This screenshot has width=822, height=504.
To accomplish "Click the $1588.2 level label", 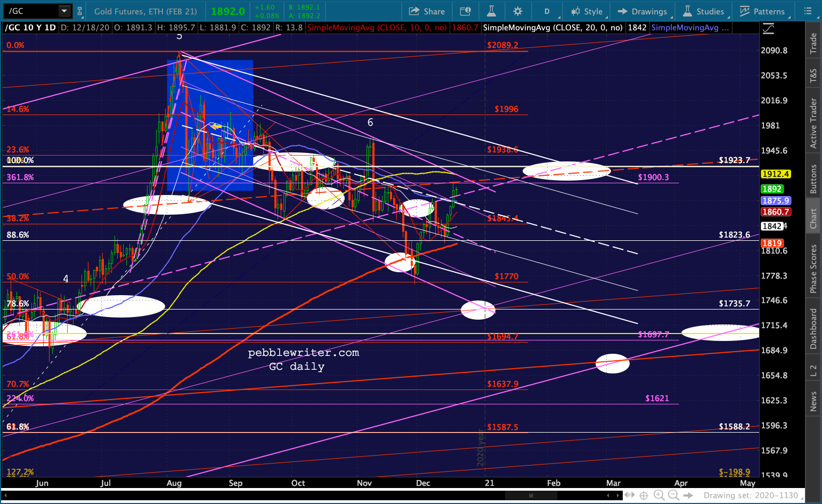I will 734,427.
